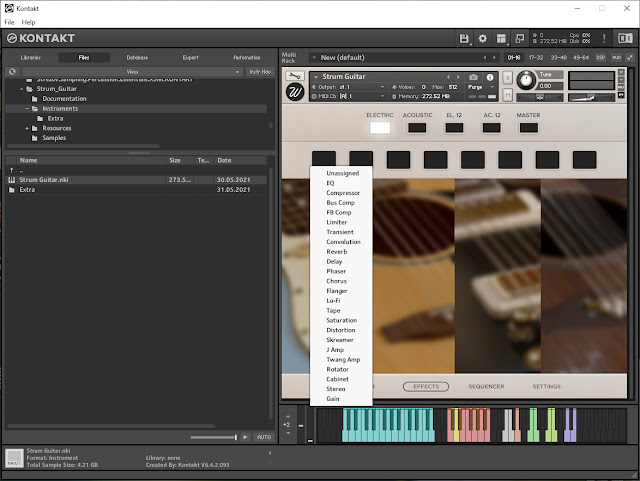Open the File menu
640x481 pixels.
(9, 22)
